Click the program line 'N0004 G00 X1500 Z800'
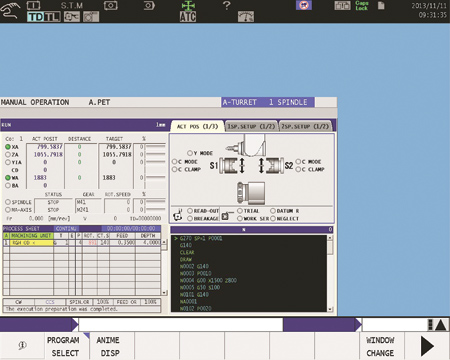 (x=208, y=280)
